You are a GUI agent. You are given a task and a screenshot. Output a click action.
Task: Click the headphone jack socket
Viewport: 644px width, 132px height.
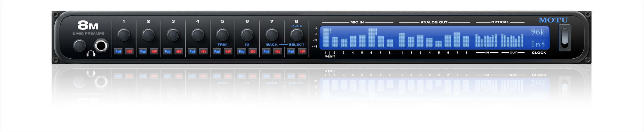(x=101, y=45)
